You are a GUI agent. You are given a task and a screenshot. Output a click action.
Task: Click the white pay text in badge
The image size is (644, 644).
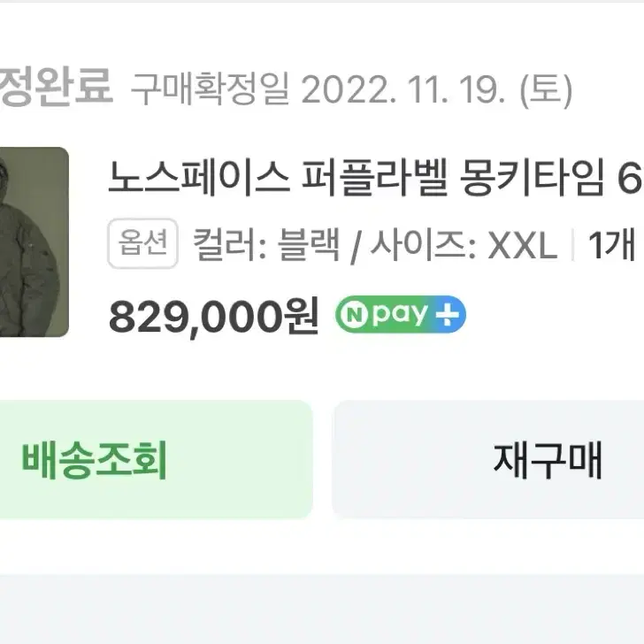click(x=401, y=315)
